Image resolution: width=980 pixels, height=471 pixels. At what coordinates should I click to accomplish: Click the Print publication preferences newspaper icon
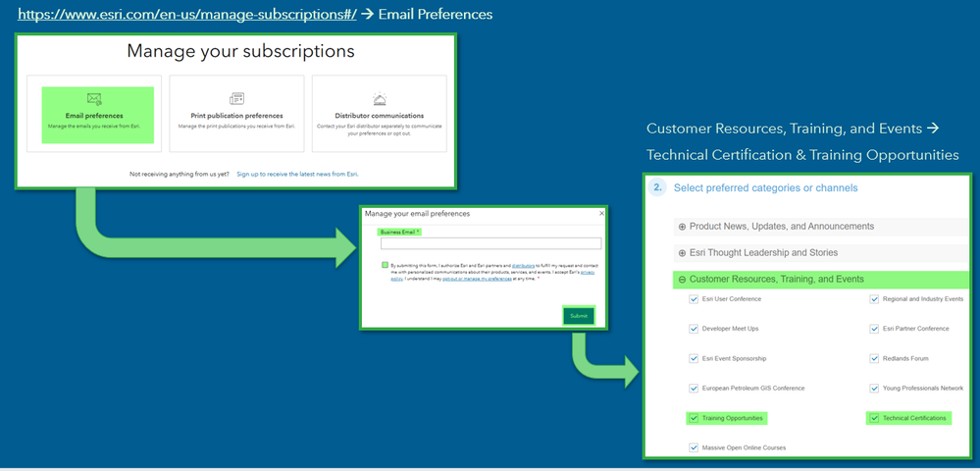pyautogui.click(x=236, y=98)
